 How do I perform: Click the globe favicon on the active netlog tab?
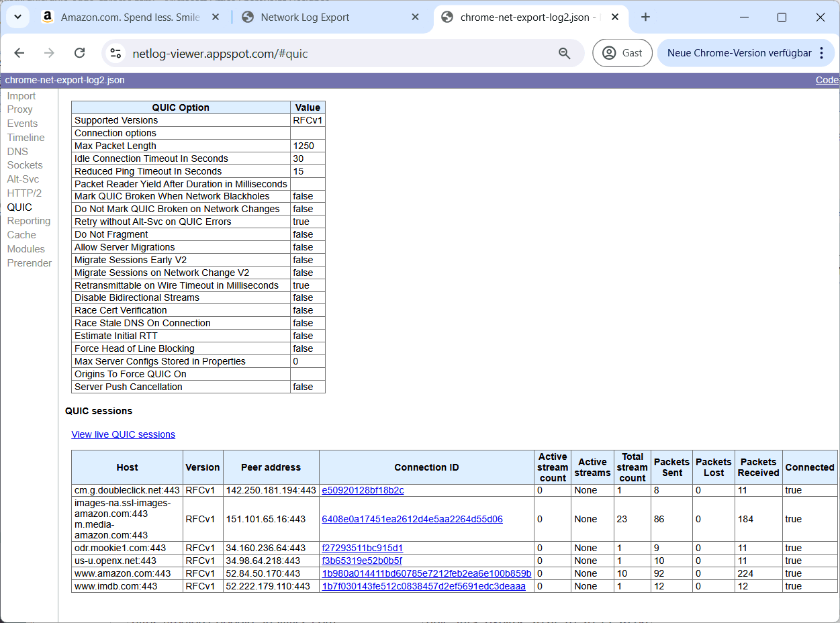[x=448, y=17]
